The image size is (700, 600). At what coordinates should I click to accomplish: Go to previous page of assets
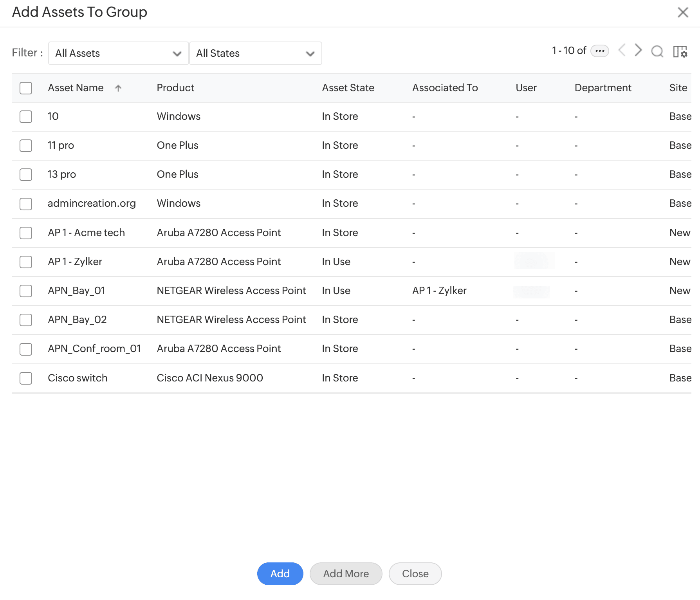coord(622,50)
